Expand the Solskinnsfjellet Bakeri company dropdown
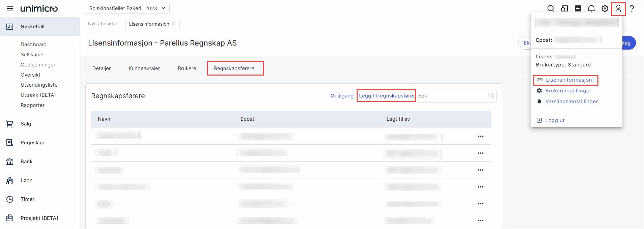Image resolution: width=644 pixels, height=229 pixels. click(x=127, y=8)
